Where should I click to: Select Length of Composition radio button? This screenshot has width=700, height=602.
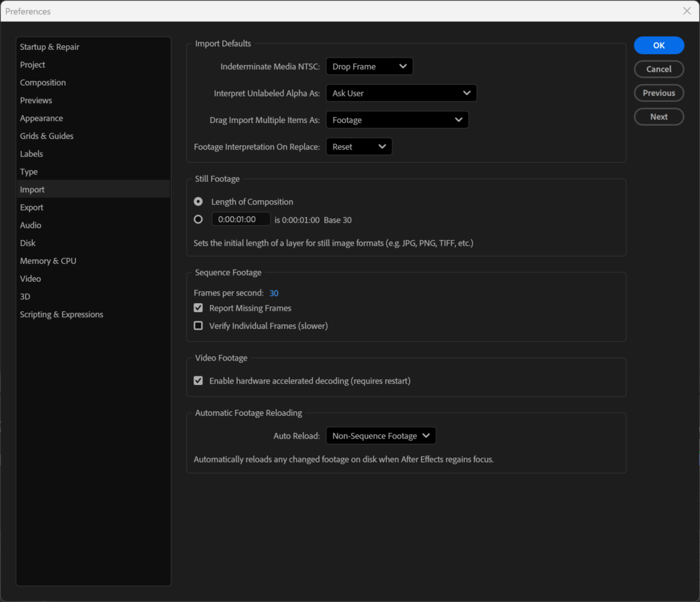[198, 202]
